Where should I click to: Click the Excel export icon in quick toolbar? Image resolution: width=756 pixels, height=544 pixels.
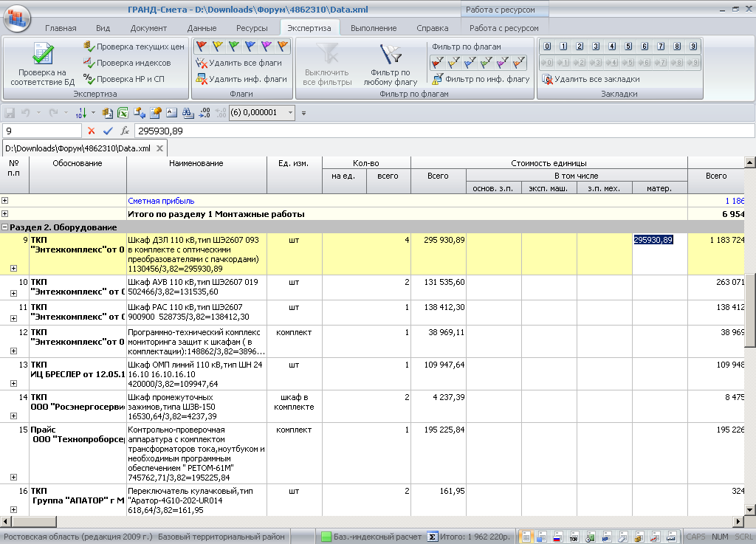tap(123, 113)
